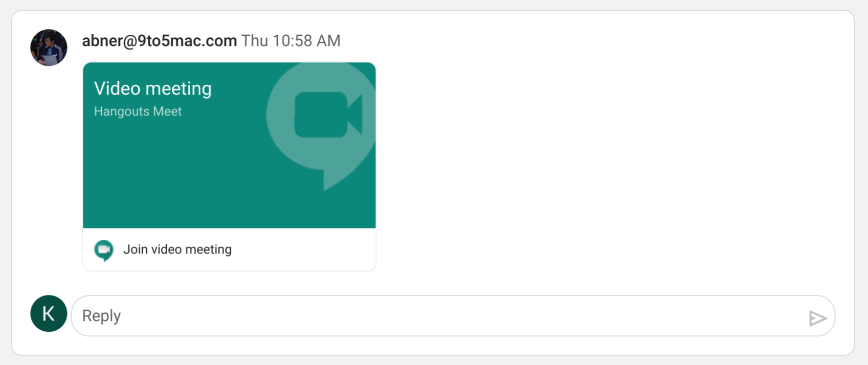Click the email address in message header
The width and height of the screenshot is (868, 365).
160,41
